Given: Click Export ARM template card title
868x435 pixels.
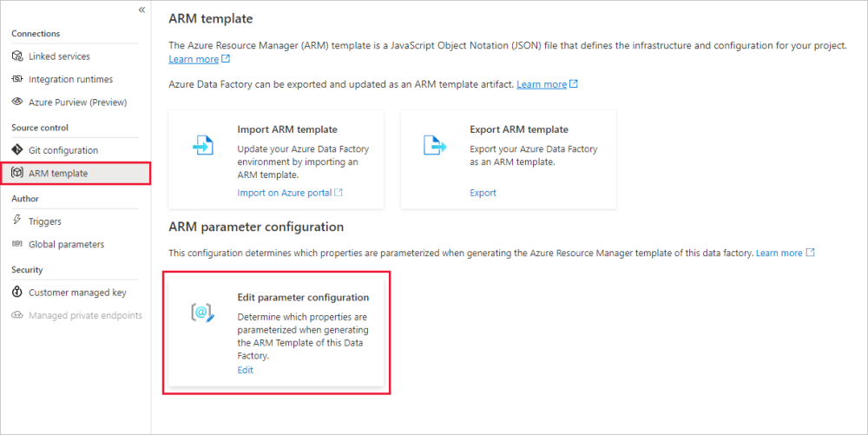Looking at the screenshot, I should (519, 129).
